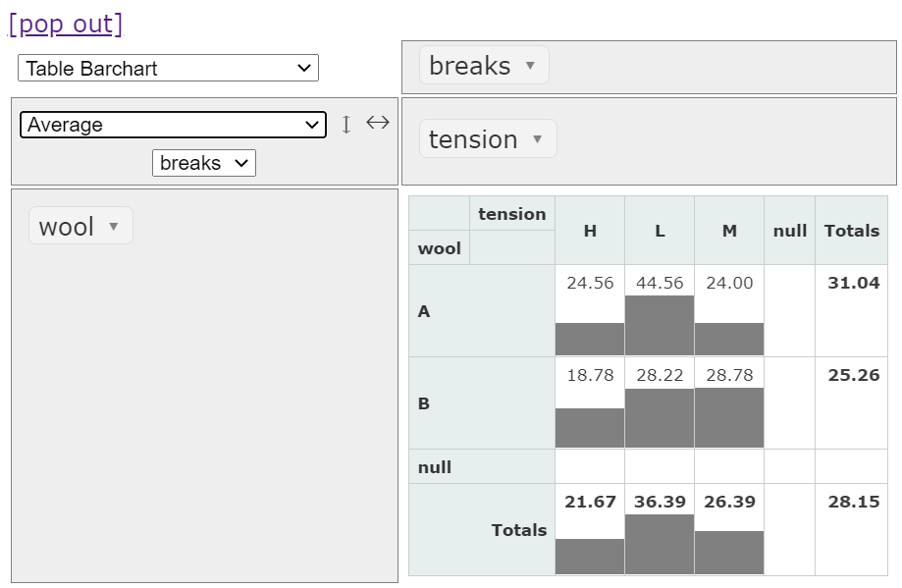
Task: Click the L tension column header
Action: pyautogui.click(x=660, y=231)
